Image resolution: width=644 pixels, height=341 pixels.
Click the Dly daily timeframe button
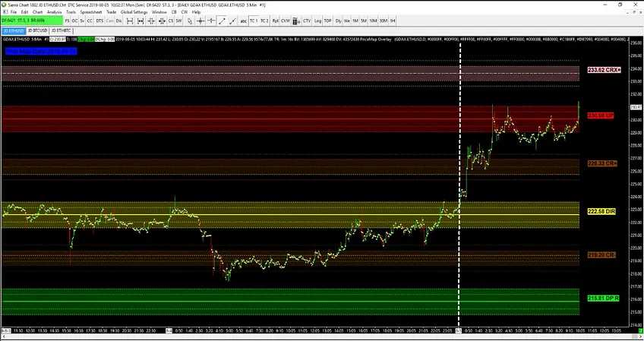[338, 21]
